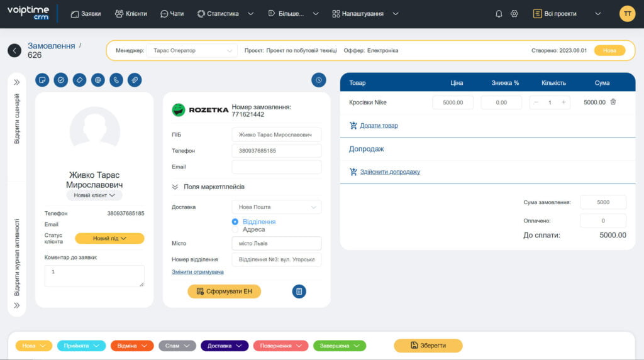
Task: Expand the Налаштування menu
Action: [365, 14]
